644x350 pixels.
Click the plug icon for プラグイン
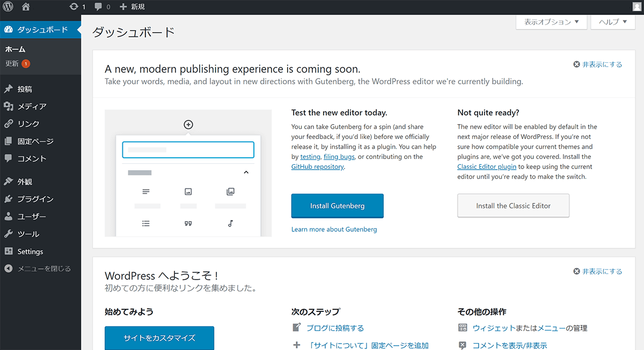(x=8, y=199)
